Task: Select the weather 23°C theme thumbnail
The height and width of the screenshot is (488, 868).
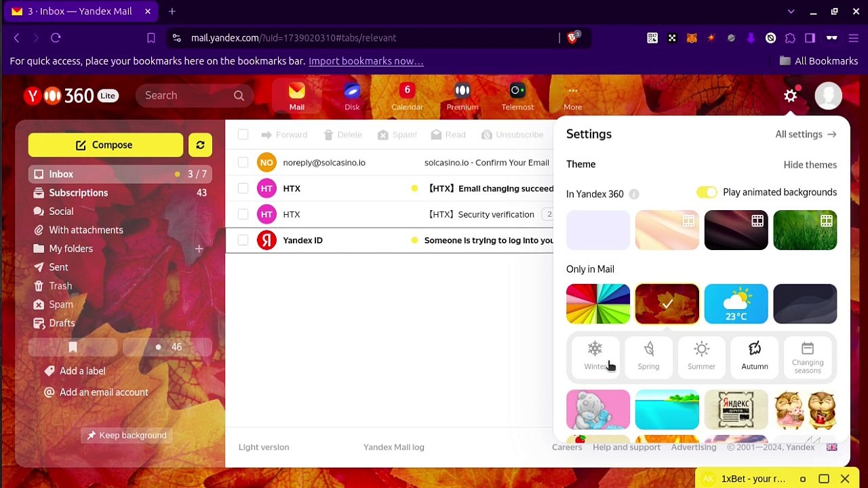Action: [736, 304]
